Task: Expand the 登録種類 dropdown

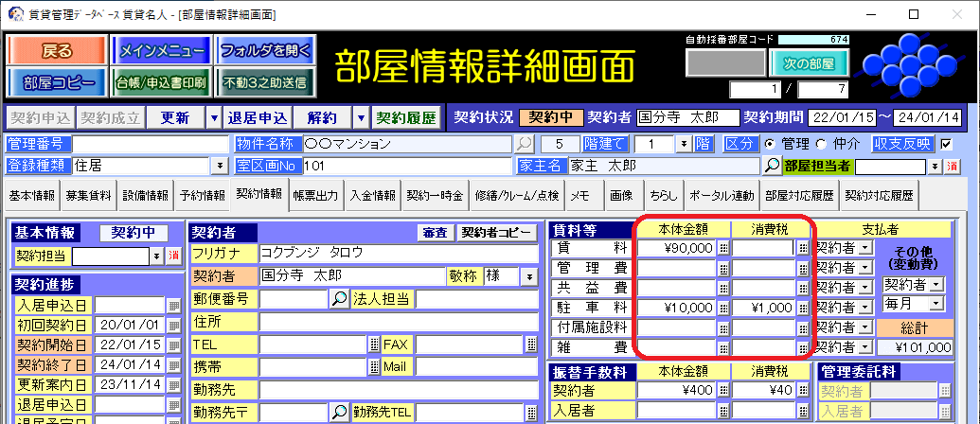Action: tap(220, 166)
